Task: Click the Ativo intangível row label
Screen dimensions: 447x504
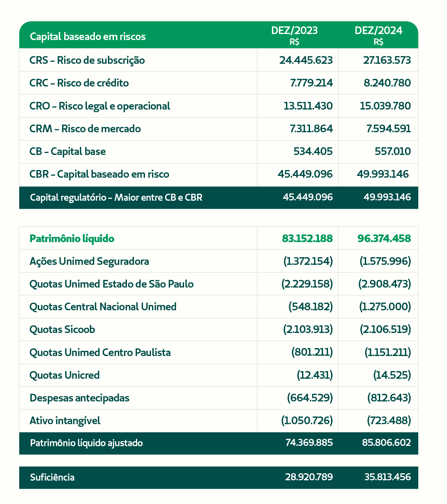Action: click(65, 421)
